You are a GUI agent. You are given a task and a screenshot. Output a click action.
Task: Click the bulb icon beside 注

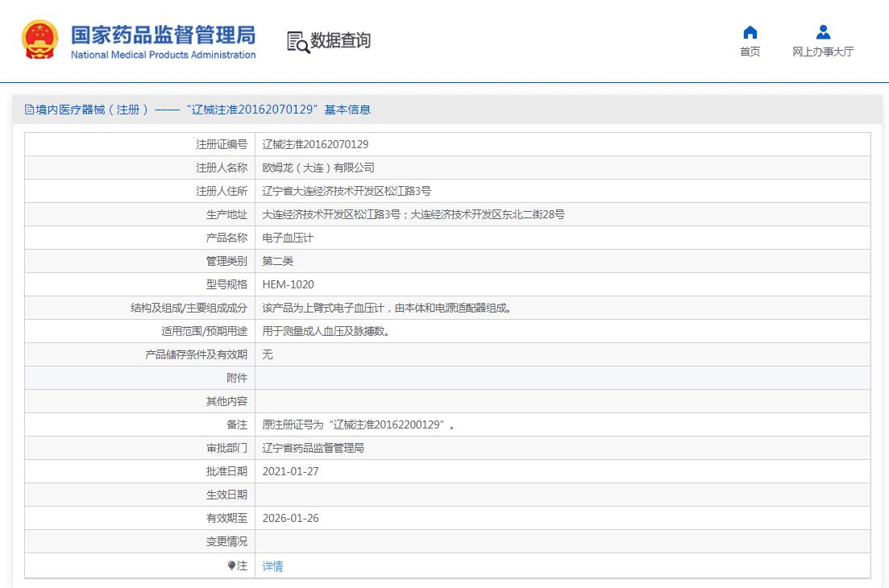pos(231,565)
